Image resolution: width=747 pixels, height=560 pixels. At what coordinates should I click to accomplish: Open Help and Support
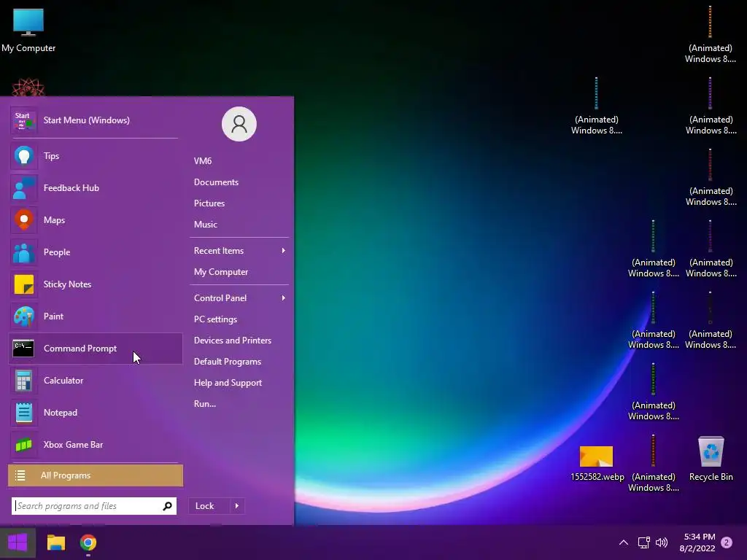[x=228, y=383]
